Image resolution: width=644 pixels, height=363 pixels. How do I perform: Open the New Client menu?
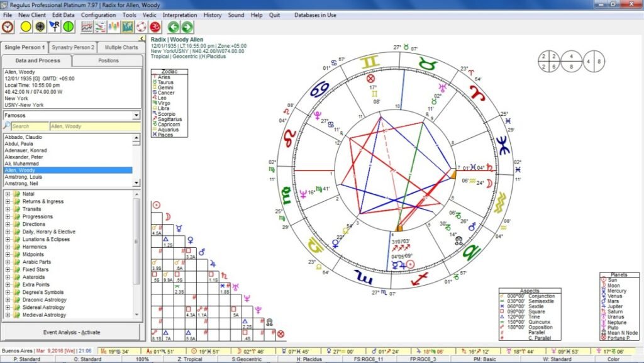tap(32, 14)
